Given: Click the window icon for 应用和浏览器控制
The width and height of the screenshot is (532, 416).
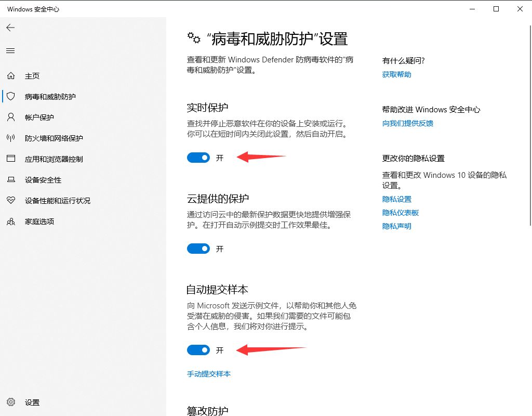Looking at the screenshot, I should (x=11, y=159).
